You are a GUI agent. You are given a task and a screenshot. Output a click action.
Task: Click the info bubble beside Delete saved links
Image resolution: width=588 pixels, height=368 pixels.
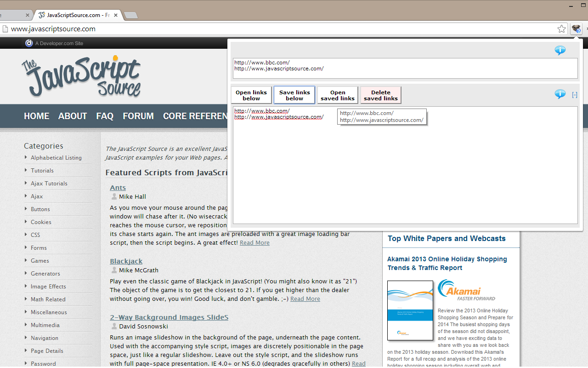(560, 94)
